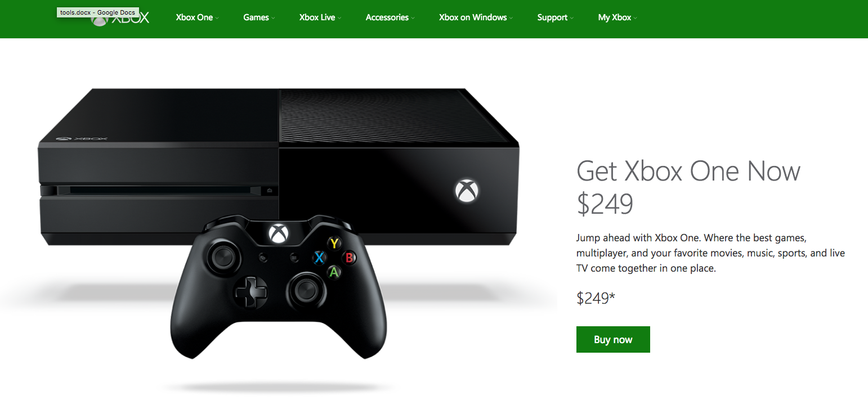Expand the Games dropdown menu
This screenshot has height=414, width=868.
coord(259,17)
